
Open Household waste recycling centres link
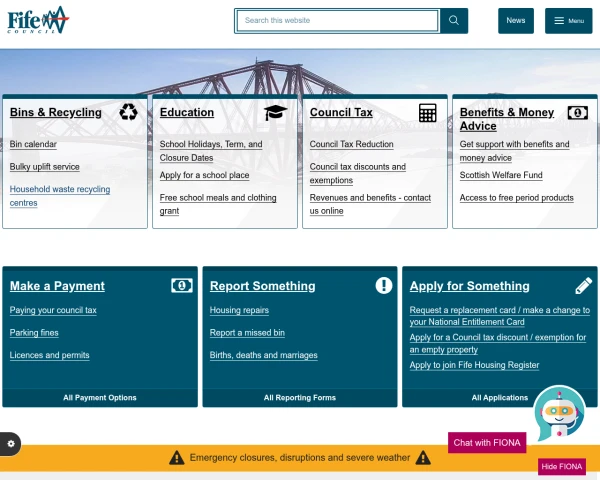point(60,196)
